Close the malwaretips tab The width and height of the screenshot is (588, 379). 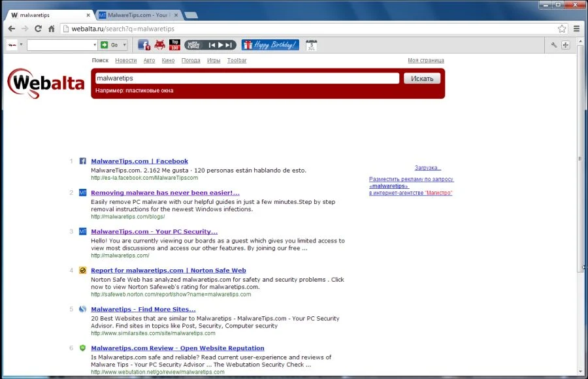(88, 16)
